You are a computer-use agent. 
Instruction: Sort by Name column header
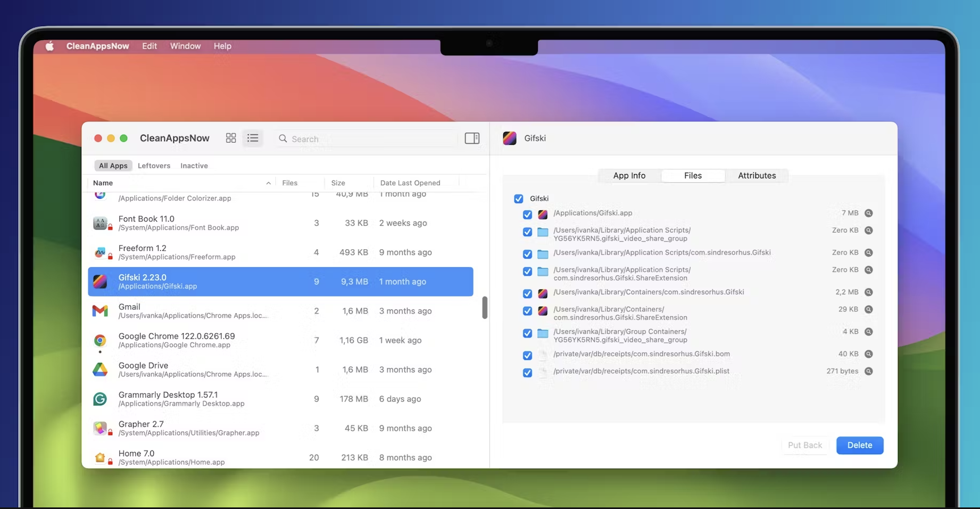pos(181,183)
